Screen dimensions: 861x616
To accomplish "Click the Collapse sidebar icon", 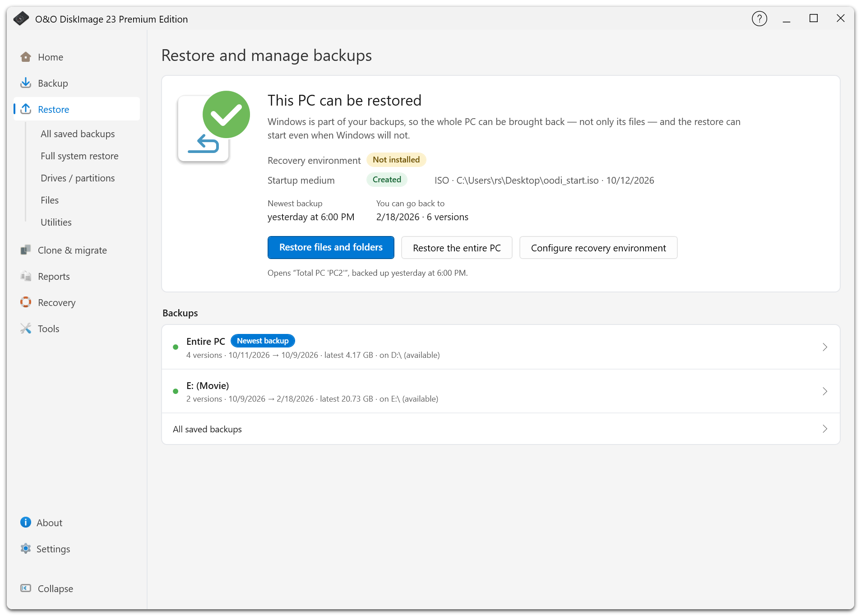I will point(26,588).
